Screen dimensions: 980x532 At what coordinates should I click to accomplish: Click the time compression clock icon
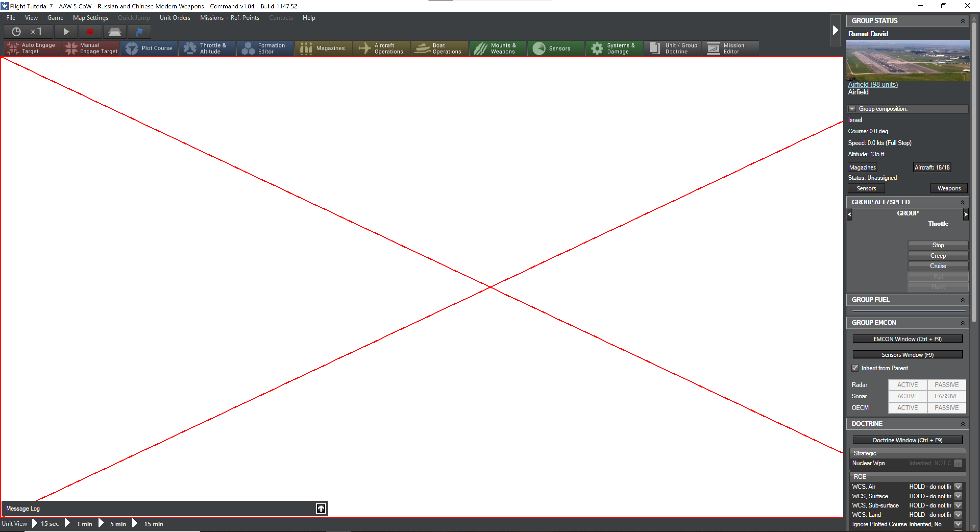click(16, 32)
